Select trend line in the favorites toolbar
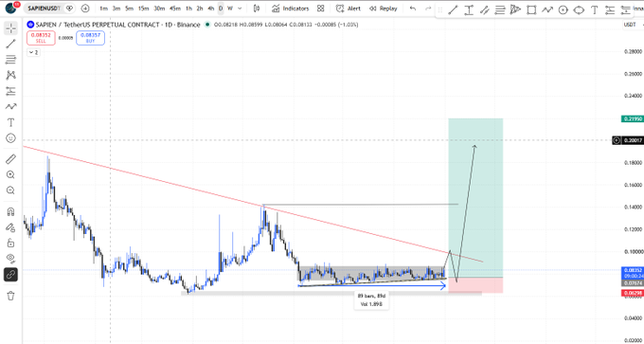 (453, 9)
